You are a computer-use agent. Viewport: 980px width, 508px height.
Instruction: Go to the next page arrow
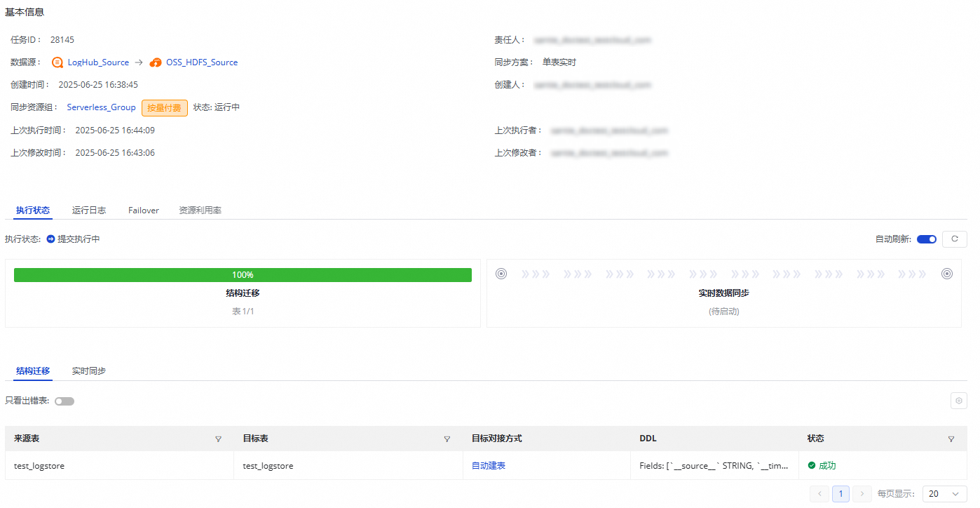(863, 494)
